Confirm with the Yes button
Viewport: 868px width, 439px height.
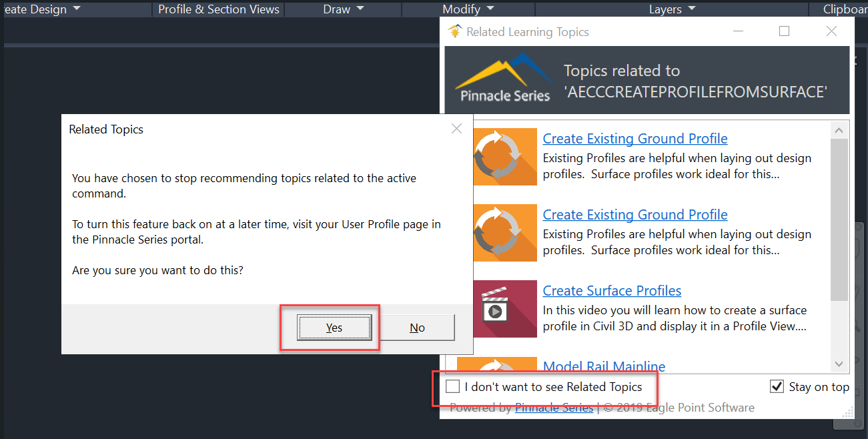[334, 328]
